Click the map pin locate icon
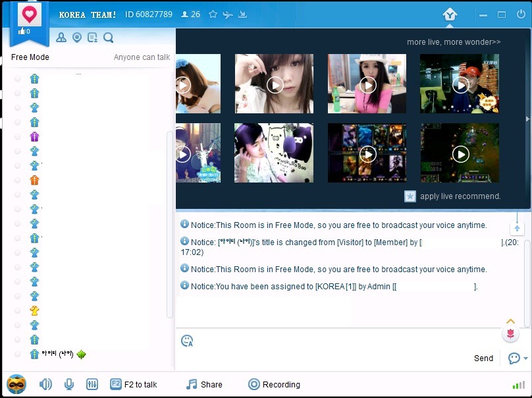The image size is (532, 398). (x=77, y=38)
